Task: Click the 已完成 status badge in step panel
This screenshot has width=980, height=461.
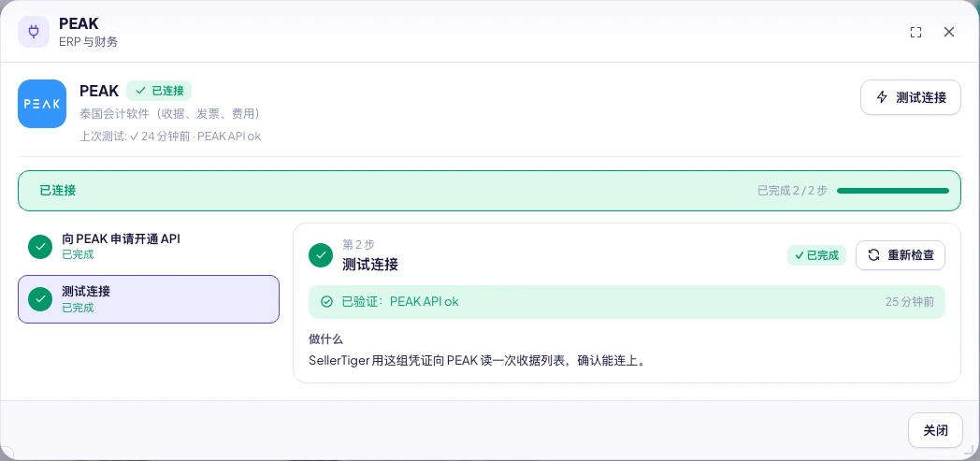Action: (817, 255)
